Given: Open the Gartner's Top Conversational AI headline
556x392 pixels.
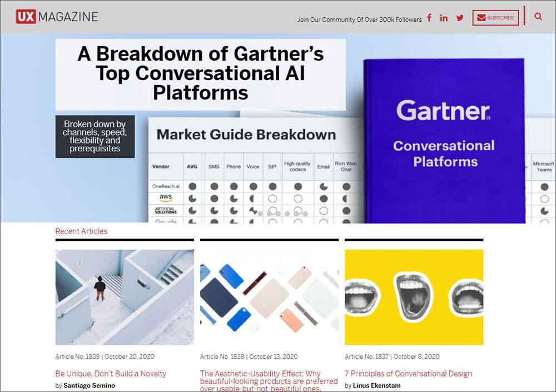Looking at the screenshot, I should click(200, 73).
